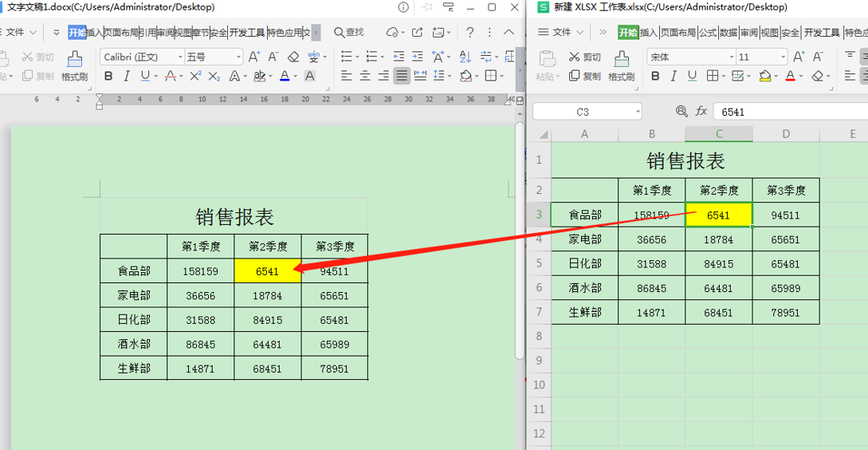Toggle bold in the Word document toolbar
The image size is (868, 450).
(x=108, y=76)
